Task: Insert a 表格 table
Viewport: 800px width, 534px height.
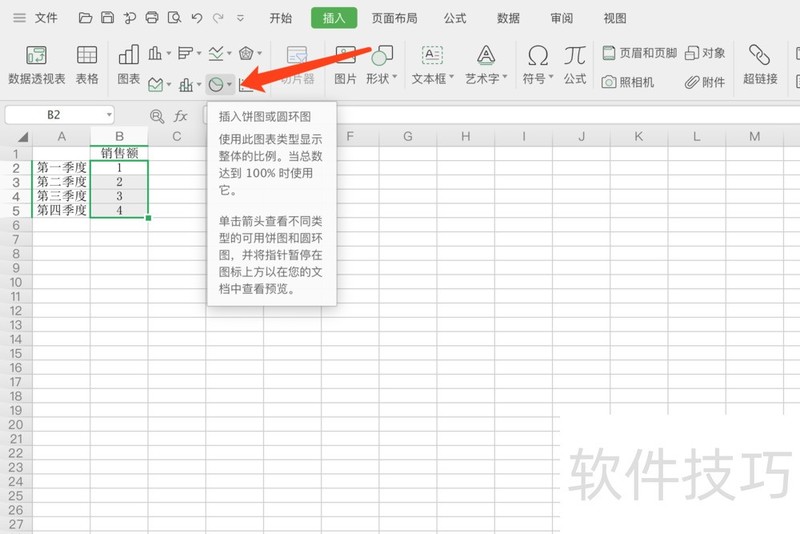Action: pos(87,65)
